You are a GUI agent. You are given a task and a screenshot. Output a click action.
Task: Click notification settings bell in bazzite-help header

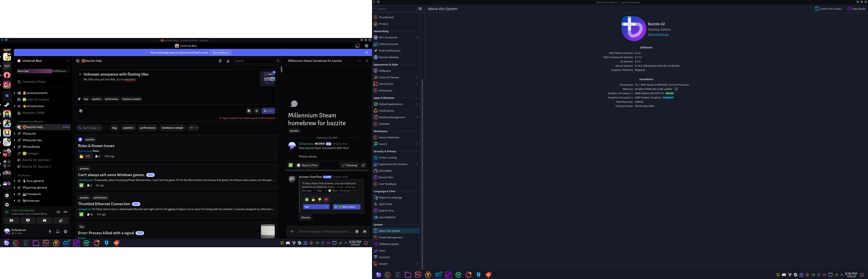click(x=220, y=61)
